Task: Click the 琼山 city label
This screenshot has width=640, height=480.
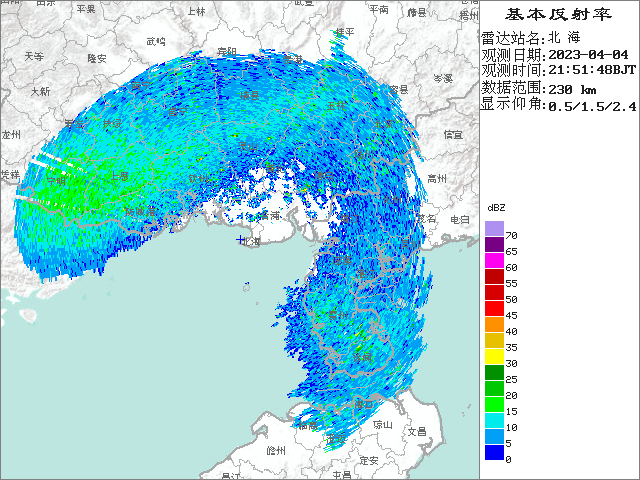Action: [383, 425]
